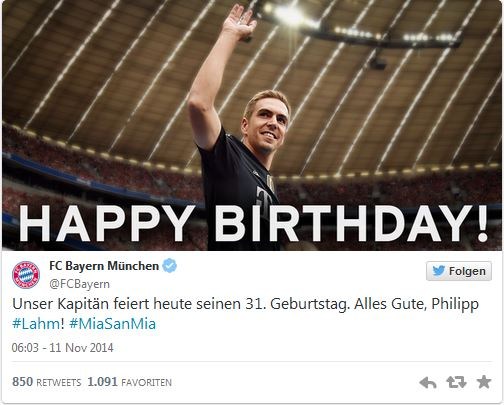Image resolution: width=504 pixels, height=405 pixels.
Task: Click the HAPPY BIRTHDAY! caption text
Action: (x=253, y=224)
